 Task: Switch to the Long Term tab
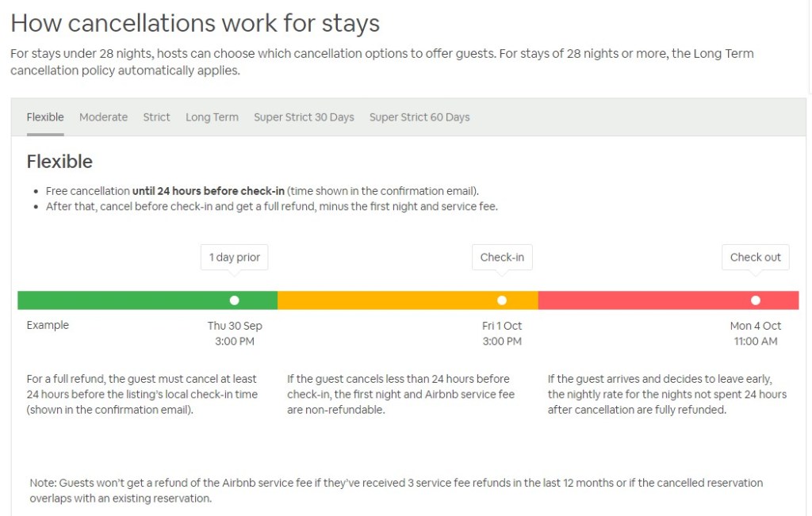(212, 117)
